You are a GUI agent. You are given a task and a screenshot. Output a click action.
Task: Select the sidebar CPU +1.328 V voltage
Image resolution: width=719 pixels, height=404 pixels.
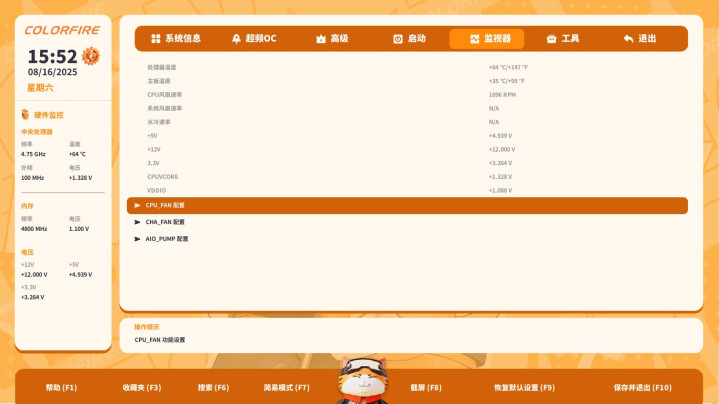[x=80, y=178]
